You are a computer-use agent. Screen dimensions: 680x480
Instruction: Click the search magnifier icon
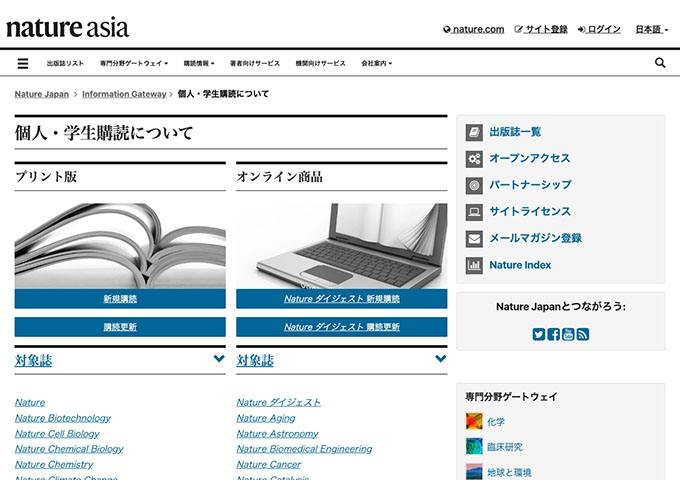[x=660, y=63]
